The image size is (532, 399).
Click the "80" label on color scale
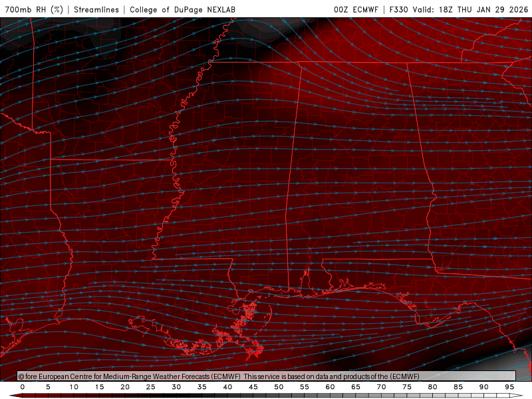433,387
